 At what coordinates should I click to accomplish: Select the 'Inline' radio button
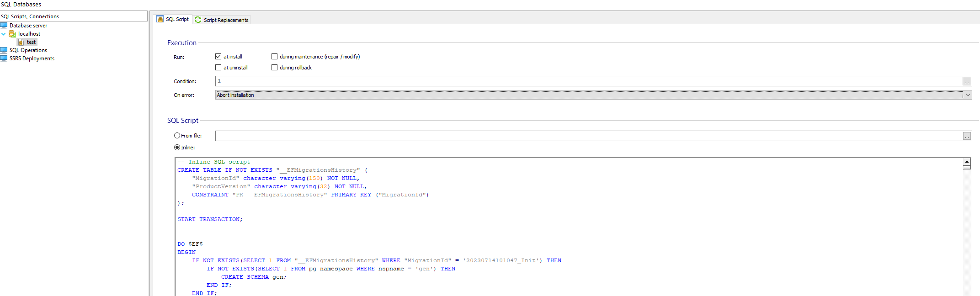point(177,148)
